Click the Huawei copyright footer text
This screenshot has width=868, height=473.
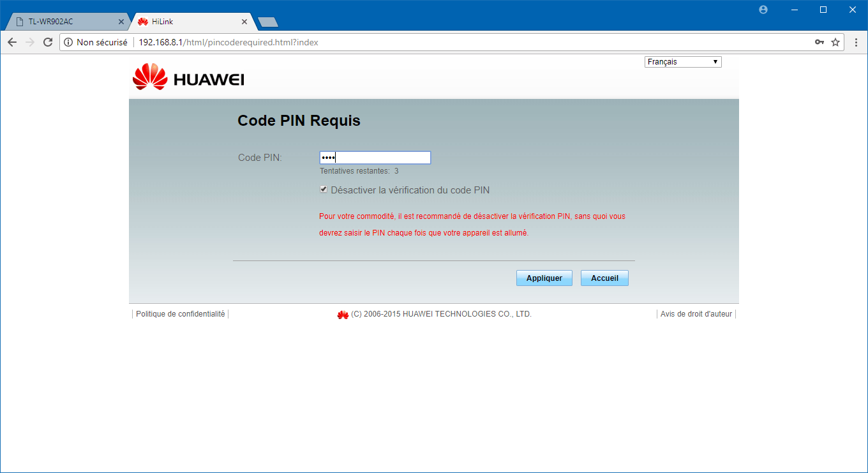pos(441,314)
